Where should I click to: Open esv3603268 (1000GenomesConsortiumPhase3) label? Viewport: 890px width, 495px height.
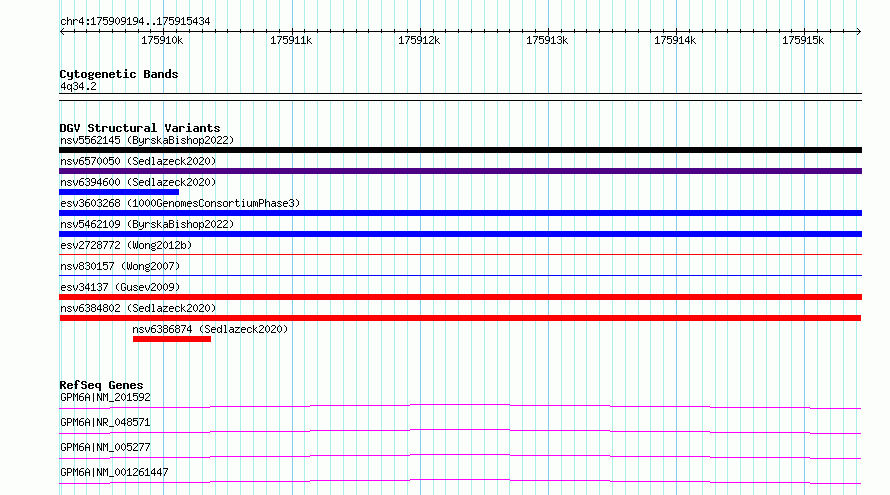180,203
